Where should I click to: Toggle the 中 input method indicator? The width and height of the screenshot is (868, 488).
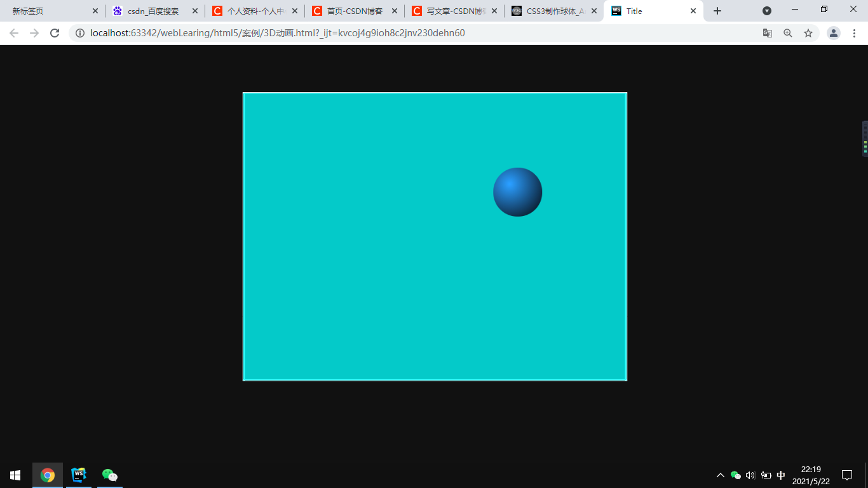point(781,475)
